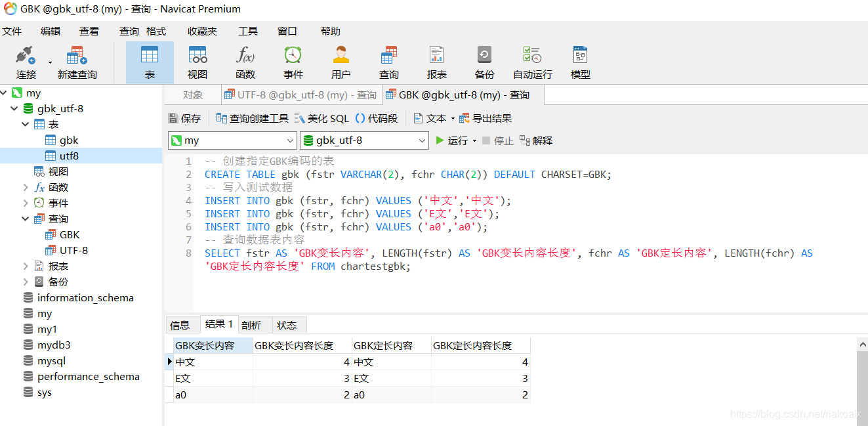Select the 用户 (Users) icon

(341, 61)
